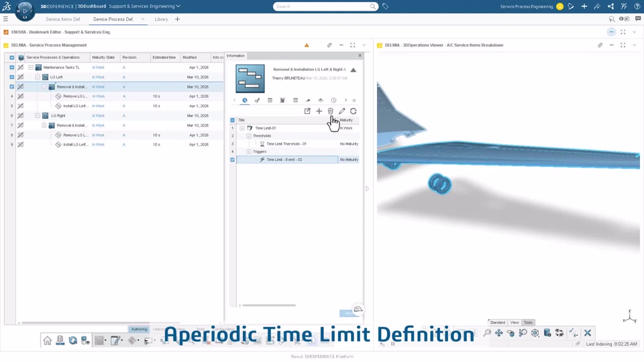This screenshot has width=644, height=362.
Task: Collapse the Maintenance Tasks TL node
Action: click(x=31, y=67)
